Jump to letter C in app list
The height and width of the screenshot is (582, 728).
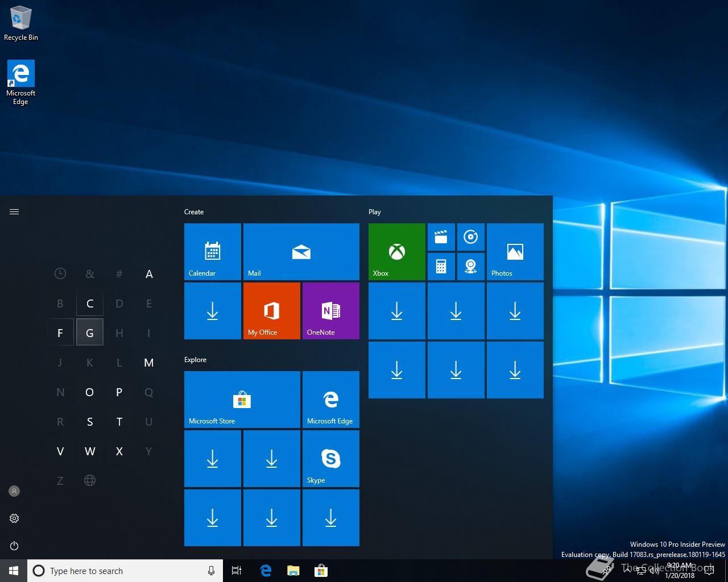tap(90, 304)
